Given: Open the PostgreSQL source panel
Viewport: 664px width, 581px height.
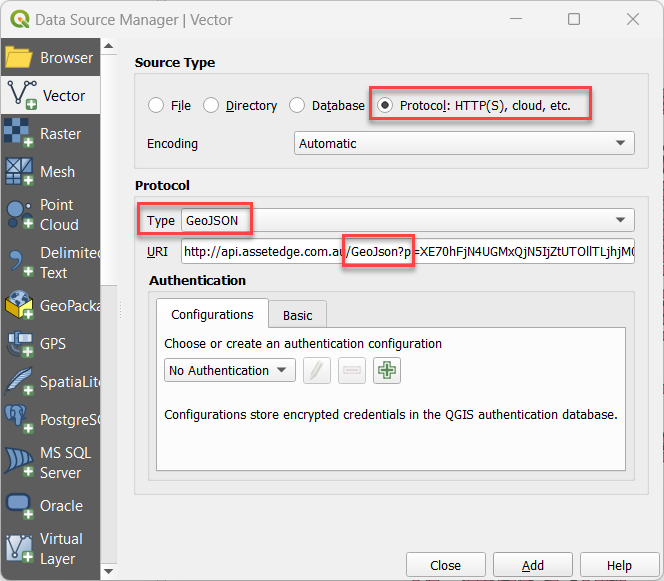Looking at the screenshot, I should (x=50, y=419).
